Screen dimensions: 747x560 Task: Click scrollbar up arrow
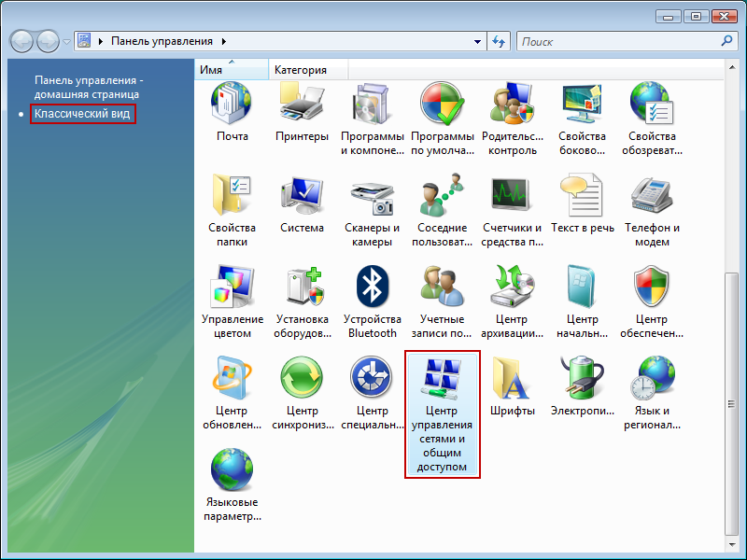pyautogui.click(x=732, y=67)
